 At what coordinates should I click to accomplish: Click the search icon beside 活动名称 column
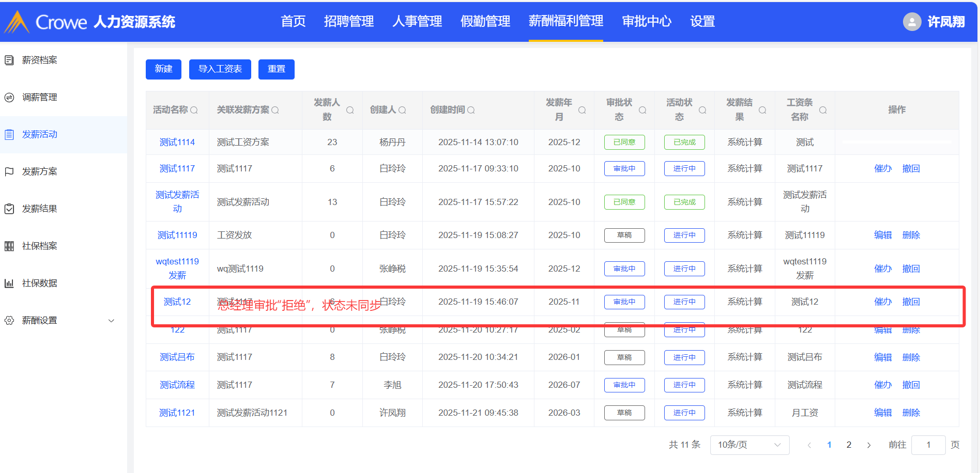click(x=194, y=110)
